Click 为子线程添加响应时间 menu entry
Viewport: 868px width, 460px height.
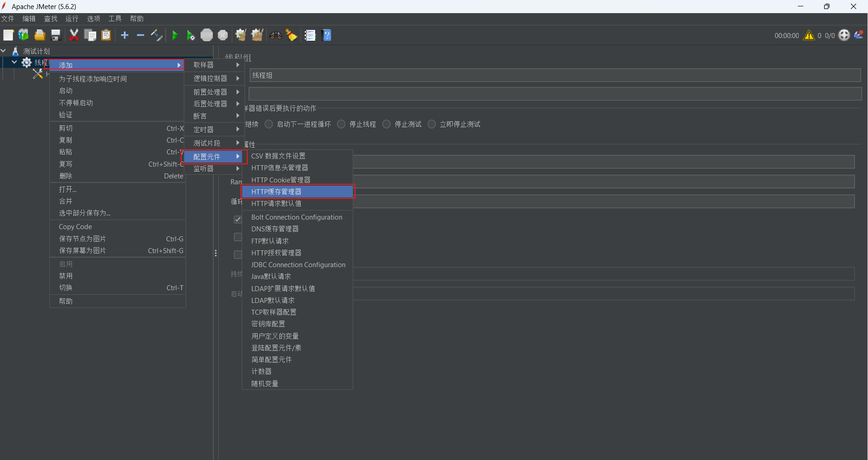pyautogui.click(x=117, y=79)
